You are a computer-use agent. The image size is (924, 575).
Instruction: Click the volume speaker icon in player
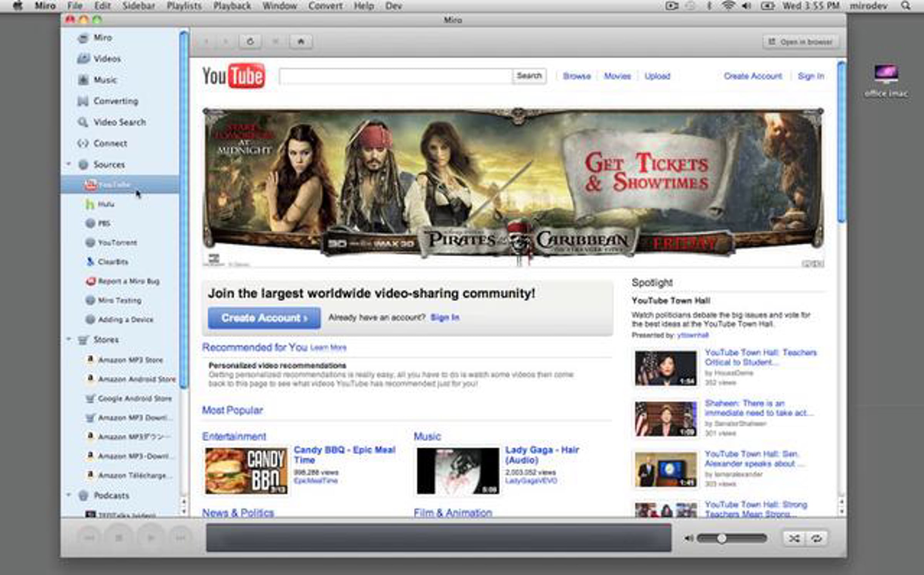point(688,538)
